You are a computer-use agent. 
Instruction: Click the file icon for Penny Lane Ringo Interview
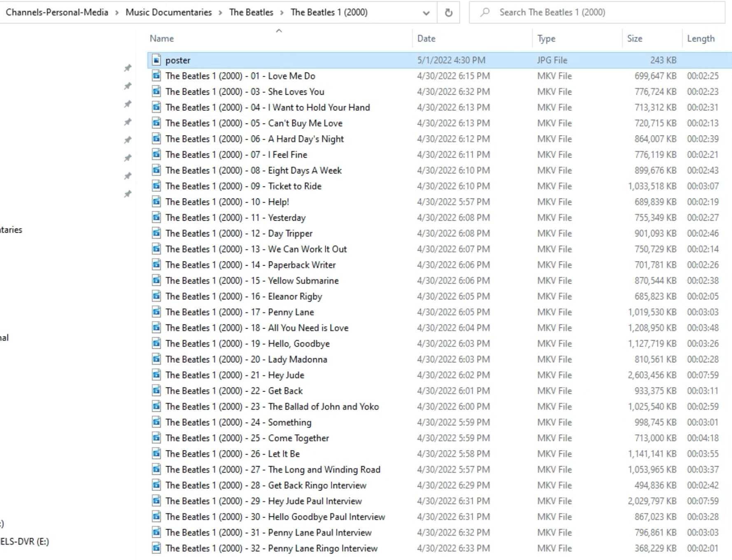coord(156,548)
